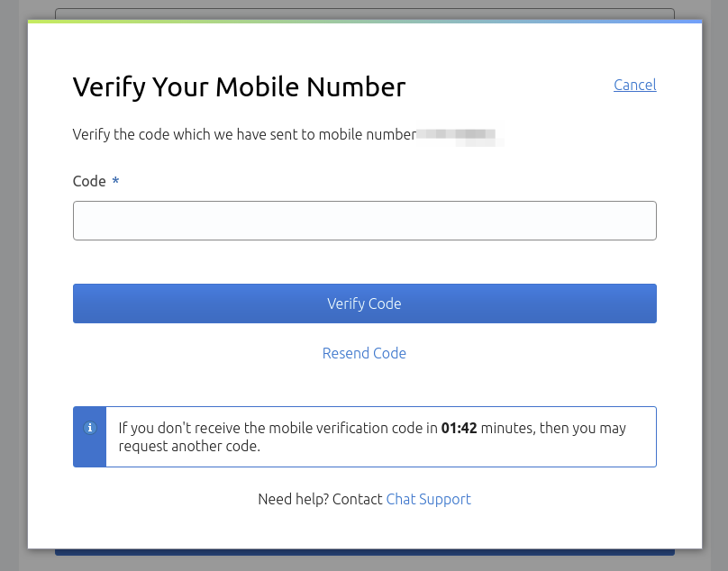Click the info message about requesting another code
Image resolution: width=728 pixels, height=571 pixels.
(369, 436)
